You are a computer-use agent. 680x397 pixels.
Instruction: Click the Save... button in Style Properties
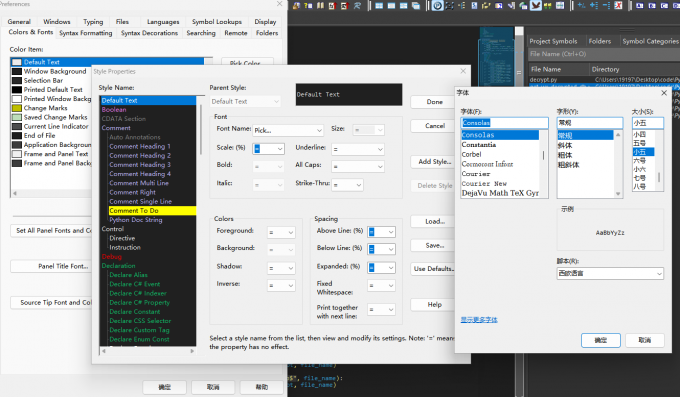point(435,246)
